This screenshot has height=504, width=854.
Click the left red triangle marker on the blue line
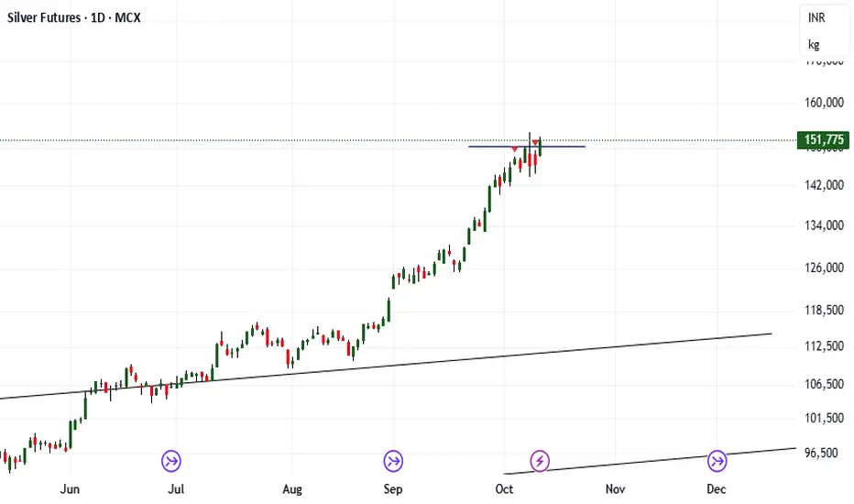[515, 148]
